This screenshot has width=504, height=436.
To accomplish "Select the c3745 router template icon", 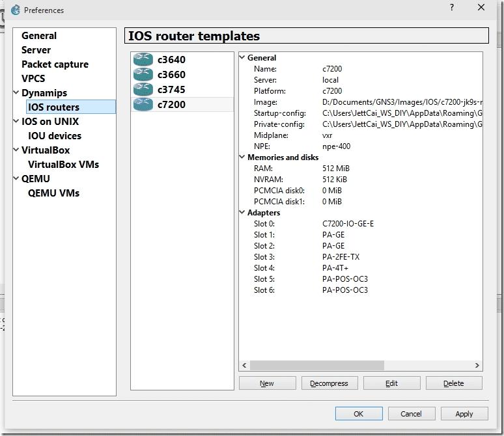I will (143, 90).
